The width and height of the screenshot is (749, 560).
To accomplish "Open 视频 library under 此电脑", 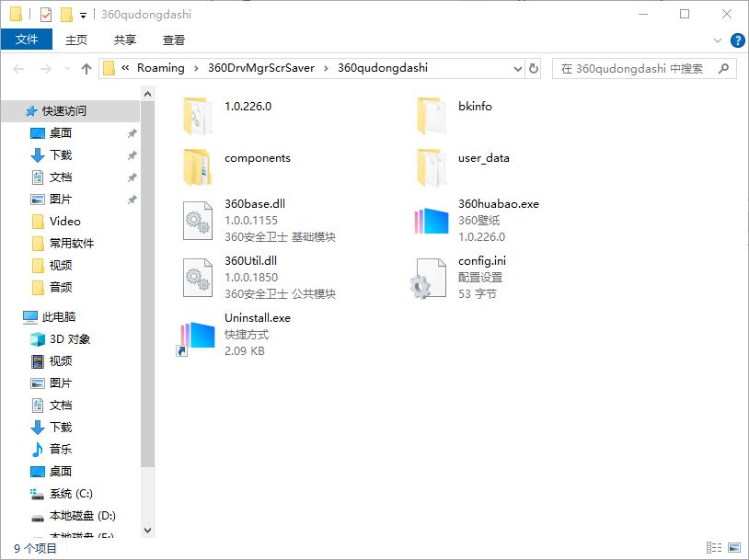I will coord(52,361).
